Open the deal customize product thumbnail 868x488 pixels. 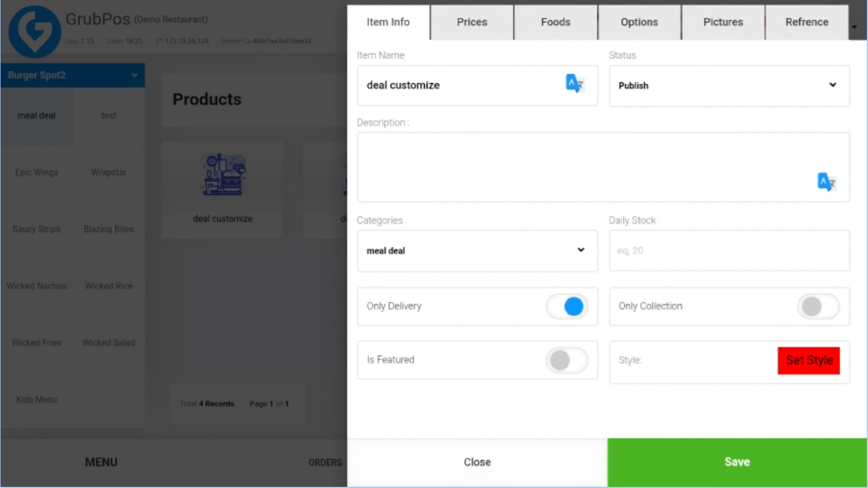[223, 190]
